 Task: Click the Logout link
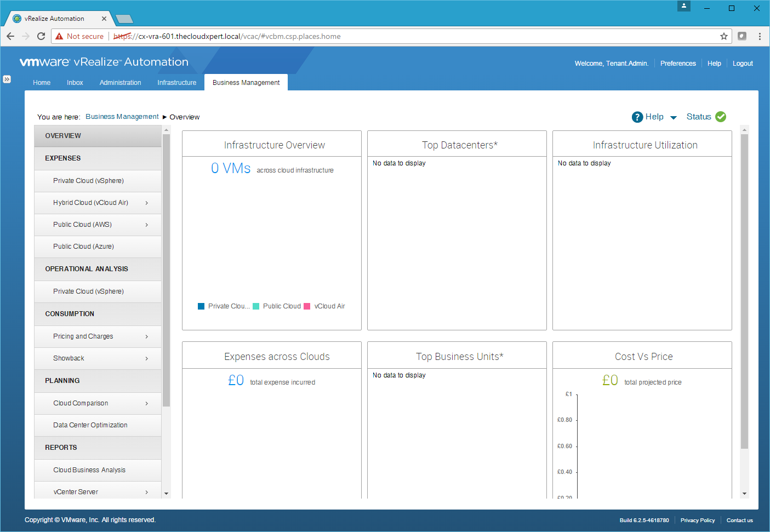[x=743, y=64]
